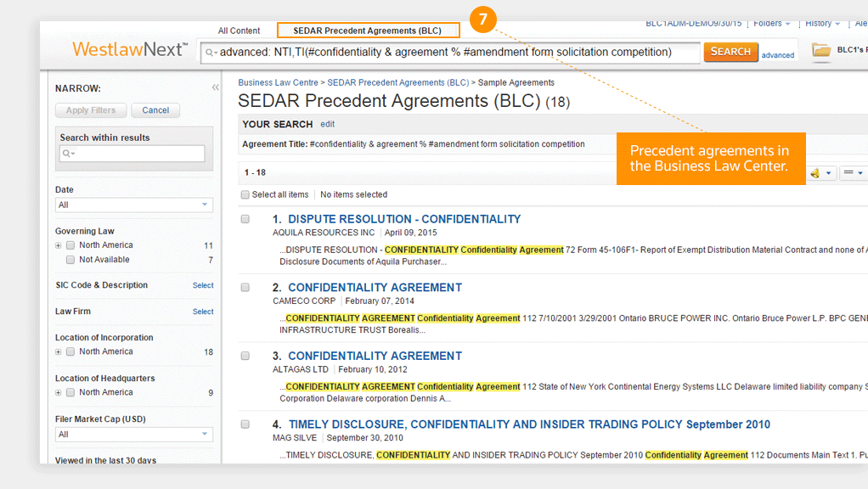The height and width of the screenshot is (489, 868).
Task: Go to SEDAR Precedent Agreements (BLC) breadcrumb
Action: [398, 82]
